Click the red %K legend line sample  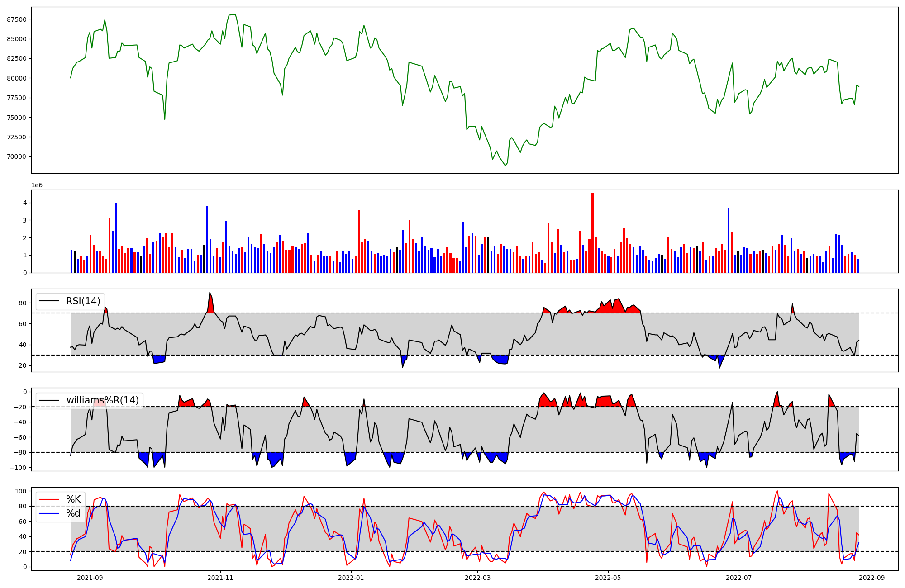pos(49,499)
